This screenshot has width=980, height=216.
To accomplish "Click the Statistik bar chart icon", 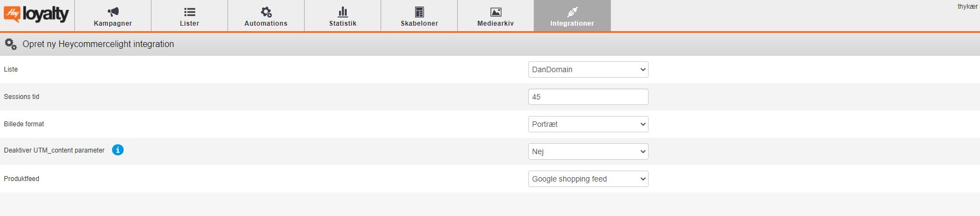I will pyautogui.click(x=343, y=11).
